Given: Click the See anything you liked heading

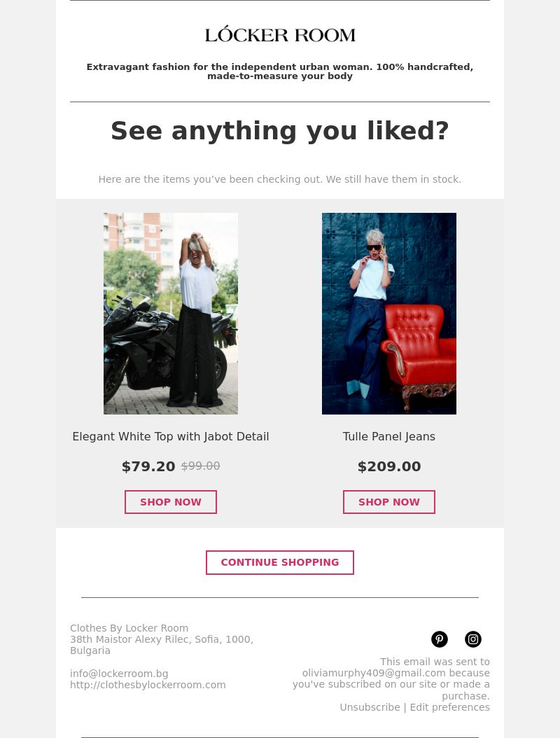Looking at the screenshot, I should (x=280, y=131).
